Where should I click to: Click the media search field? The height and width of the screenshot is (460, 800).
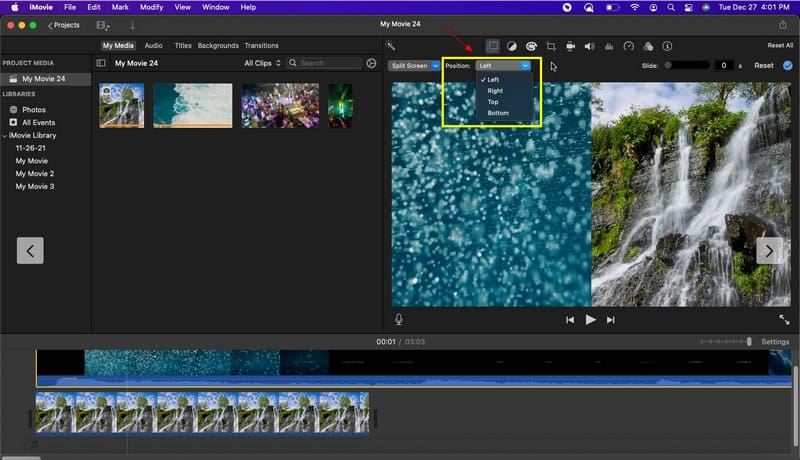coord(325,63)
